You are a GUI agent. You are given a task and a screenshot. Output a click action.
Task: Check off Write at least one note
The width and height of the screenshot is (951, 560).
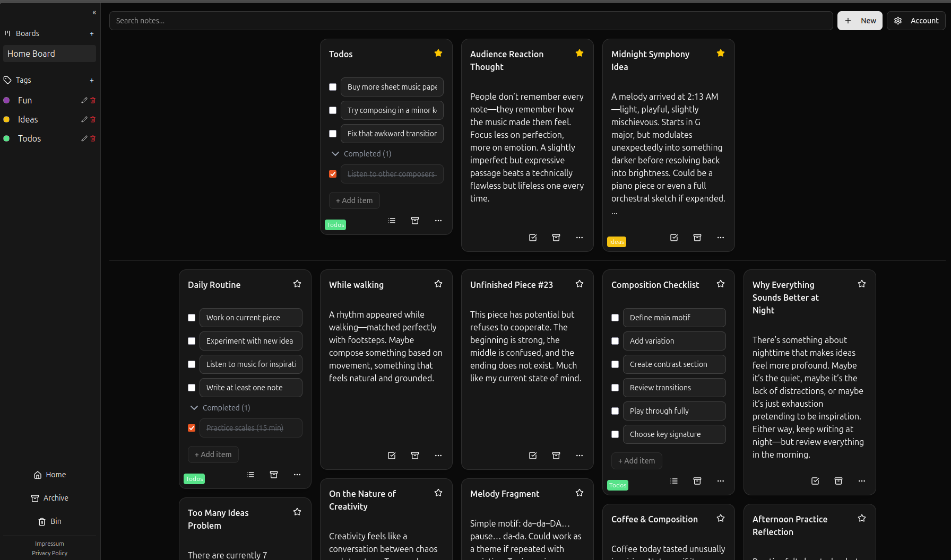pyautogui.click(x=192, y=388)
